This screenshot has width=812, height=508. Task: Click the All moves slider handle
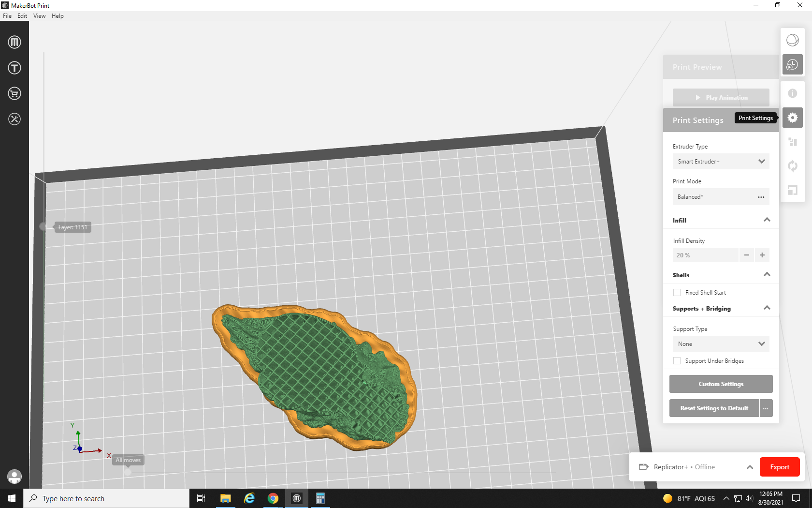128,472
